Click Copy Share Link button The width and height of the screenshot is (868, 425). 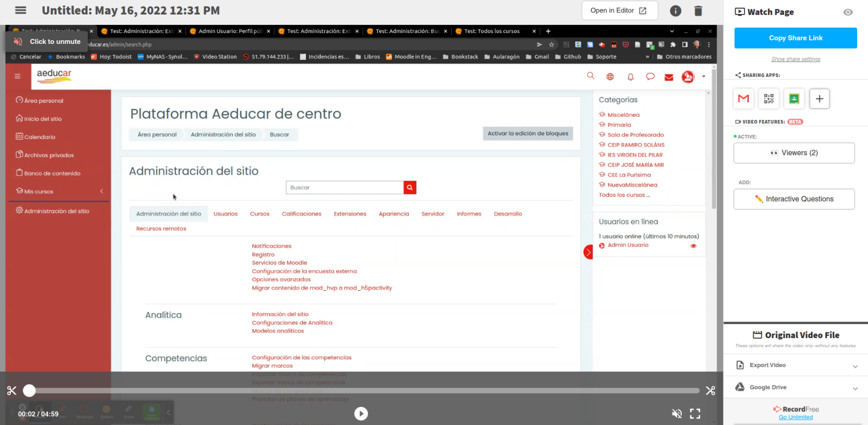[796, 38]
